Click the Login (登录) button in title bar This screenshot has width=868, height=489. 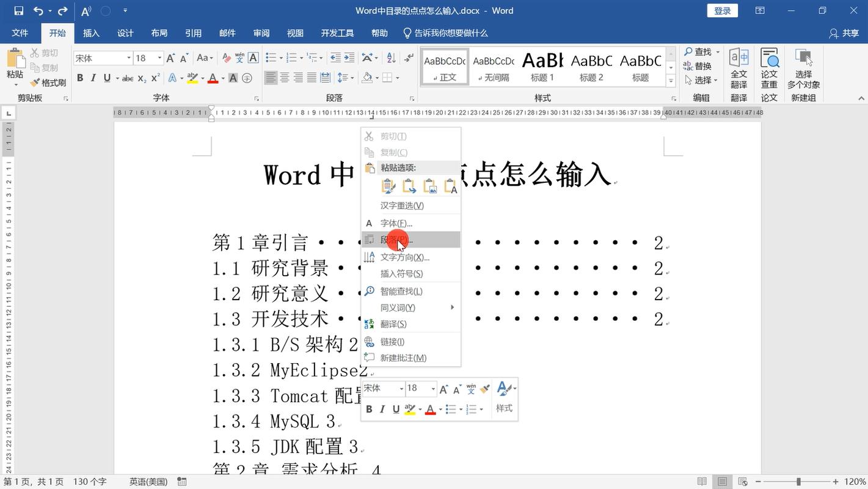(x=723, y=10)
